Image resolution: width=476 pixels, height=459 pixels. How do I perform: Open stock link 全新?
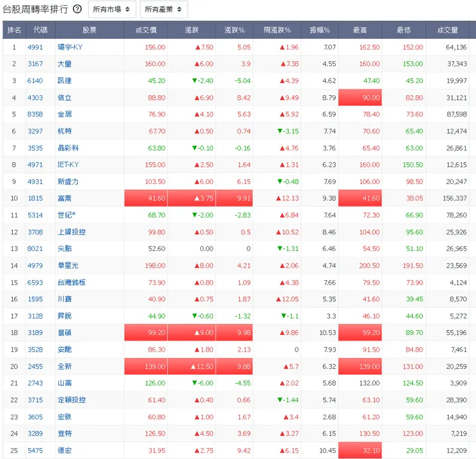65,366
